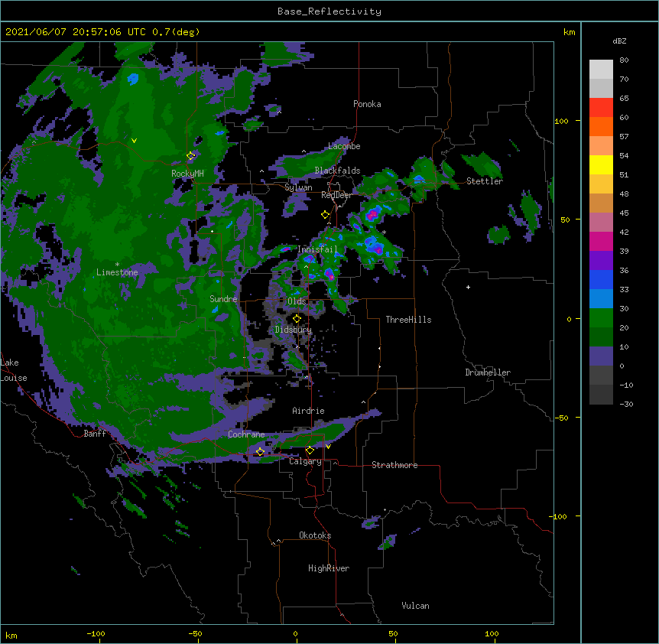Click the 33 value on the dBZ legend
The width and height of the screenshot is (659, 644).
624,290
